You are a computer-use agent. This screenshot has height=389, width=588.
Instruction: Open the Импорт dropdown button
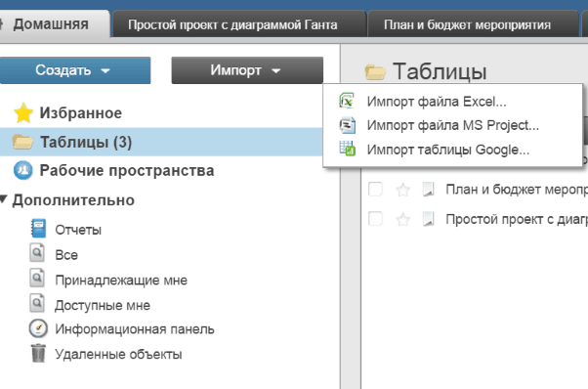247,70
